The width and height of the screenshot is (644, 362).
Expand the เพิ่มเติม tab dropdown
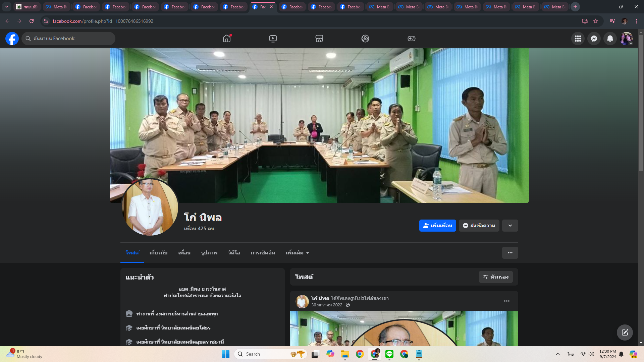click(297, 253)
